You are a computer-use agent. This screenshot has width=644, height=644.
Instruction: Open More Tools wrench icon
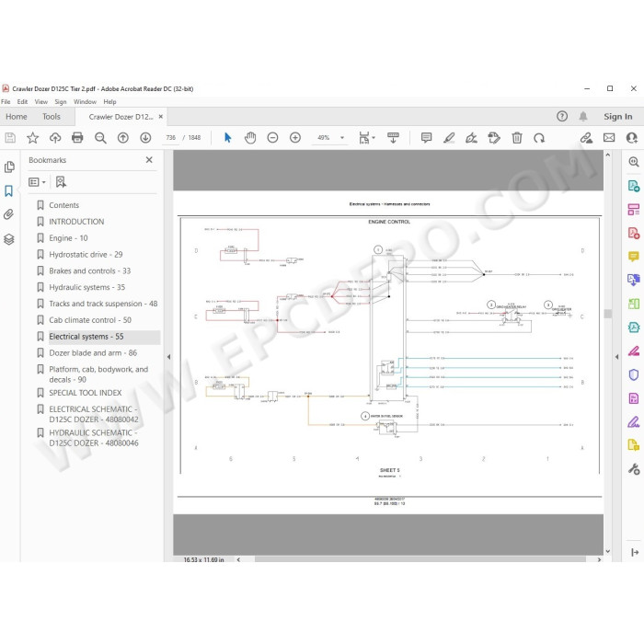tap(633, 469)
